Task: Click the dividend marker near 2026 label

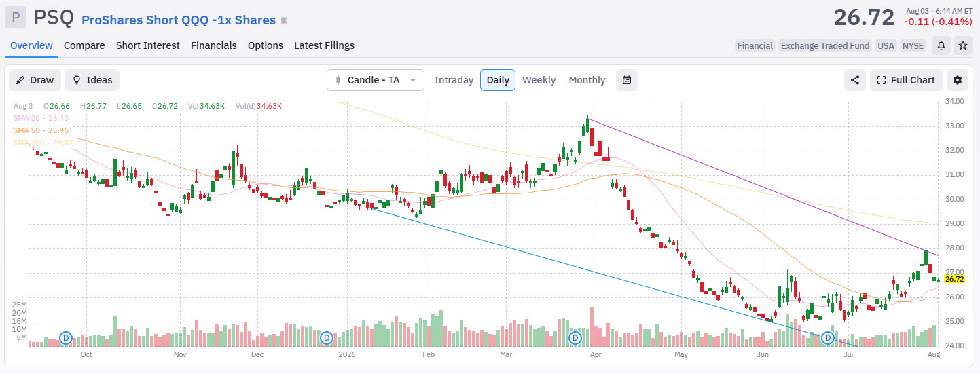Action: tap(327, 337)
